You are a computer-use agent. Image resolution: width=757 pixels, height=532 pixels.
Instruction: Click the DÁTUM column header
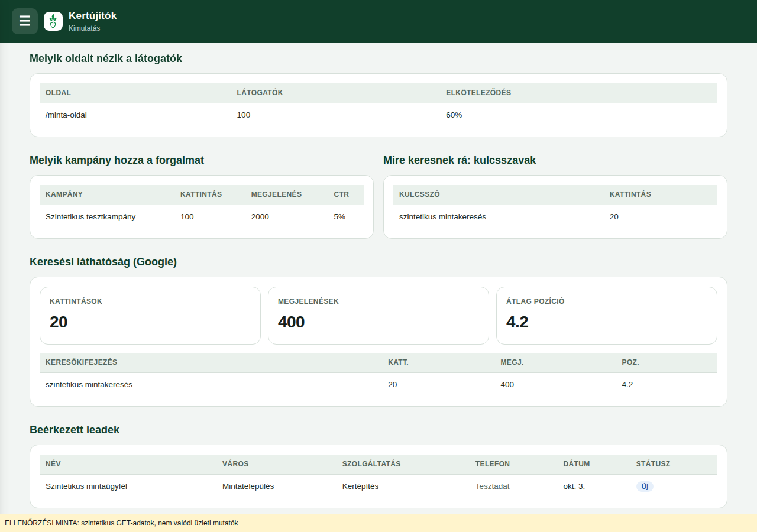pos(577,465)
